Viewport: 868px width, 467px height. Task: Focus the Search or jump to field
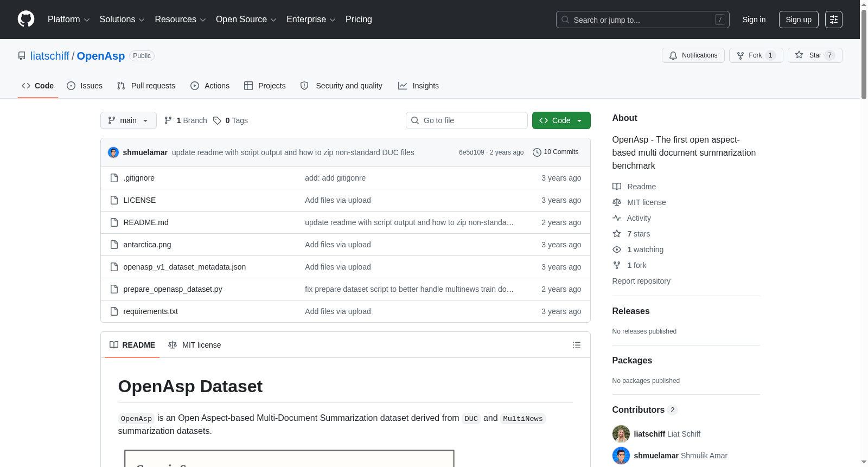[x=642, y=20]
